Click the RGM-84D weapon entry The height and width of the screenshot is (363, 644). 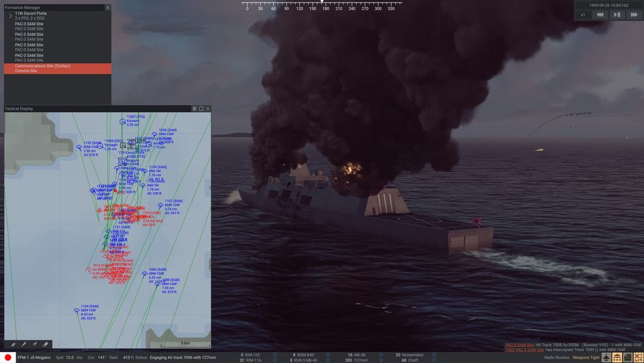coord(303,355)
